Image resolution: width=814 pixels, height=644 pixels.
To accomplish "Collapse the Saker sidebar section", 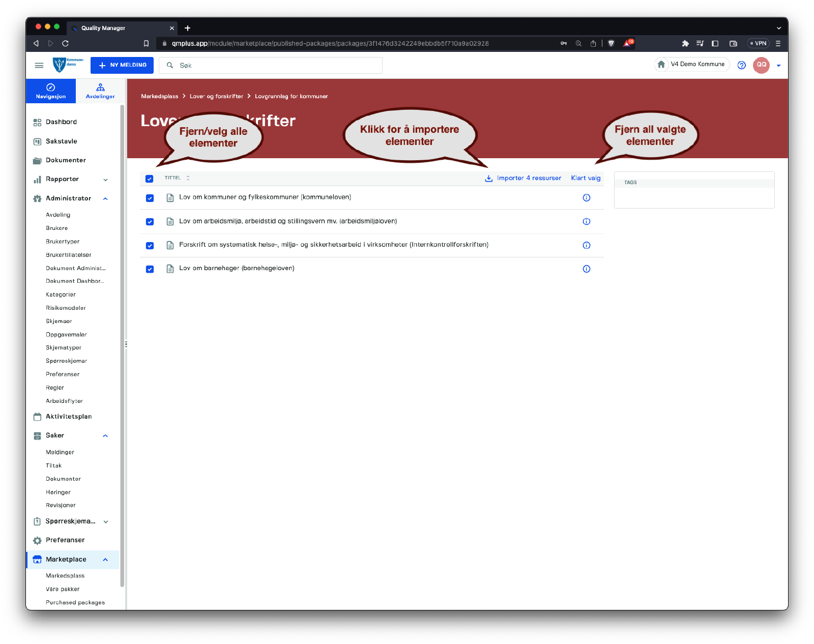I will pos(105,436).
